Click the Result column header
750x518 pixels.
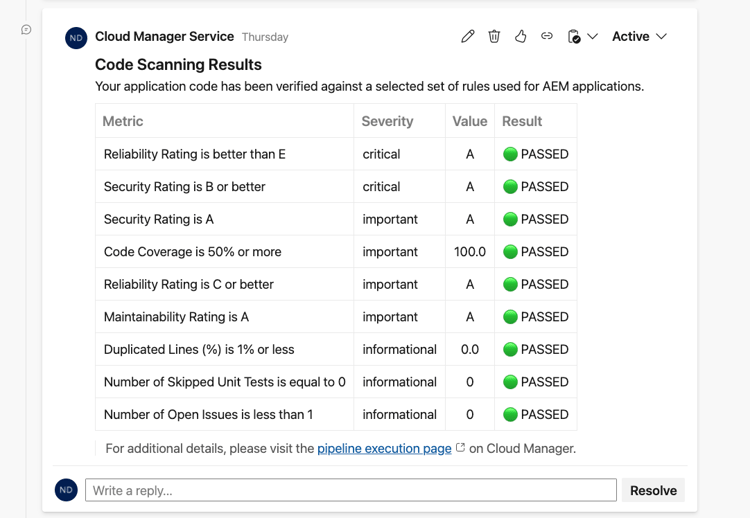tap(522, 121)
